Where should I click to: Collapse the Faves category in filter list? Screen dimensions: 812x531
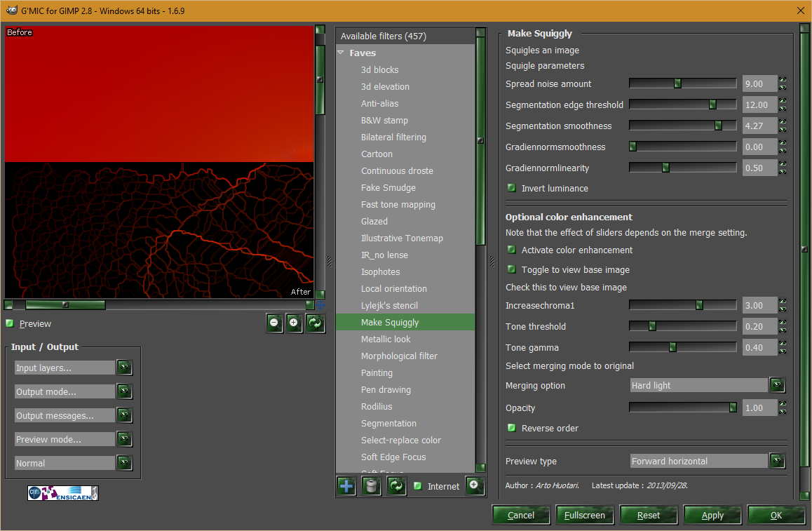341,53
